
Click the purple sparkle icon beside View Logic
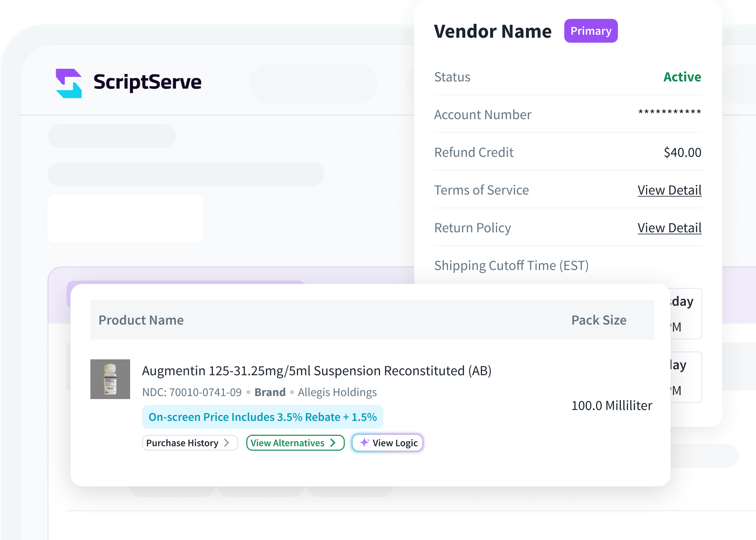tap(365, 443)
